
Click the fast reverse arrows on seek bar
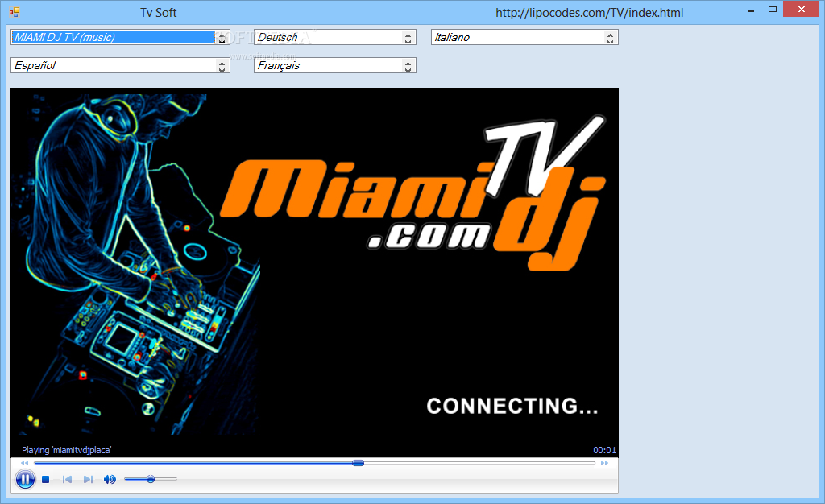(25, 463)
